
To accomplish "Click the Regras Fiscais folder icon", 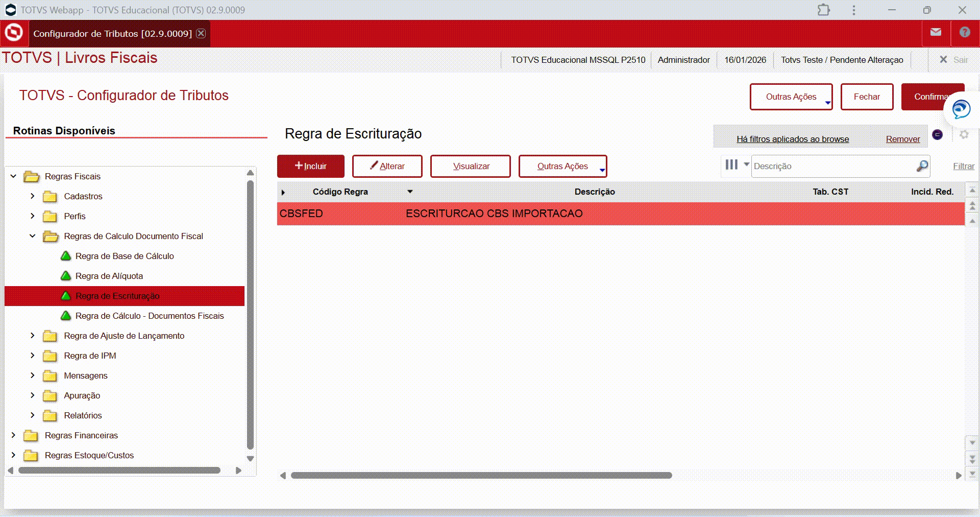I will coord(31,177).
